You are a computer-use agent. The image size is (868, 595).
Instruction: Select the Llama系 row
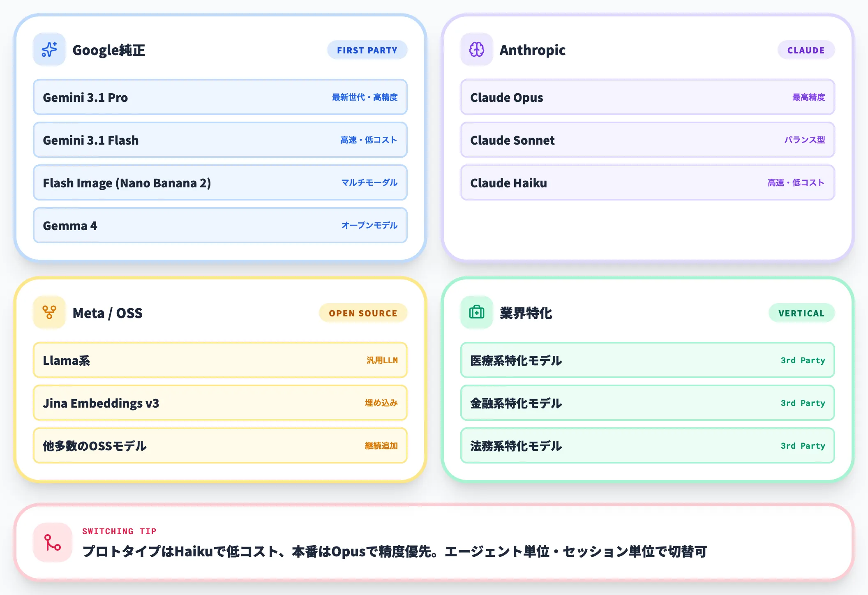pyautogui.click(x=220, y=360)
